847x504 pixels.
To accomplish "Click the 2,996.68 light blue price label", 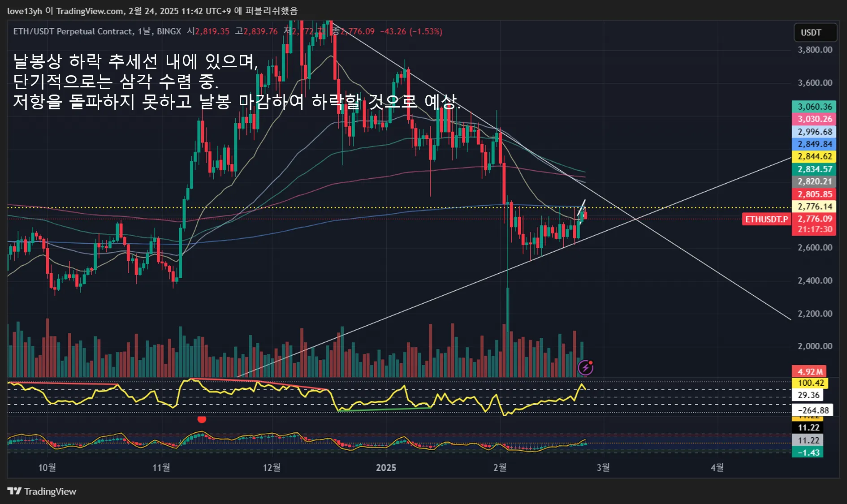I will (x=814, y=132).
